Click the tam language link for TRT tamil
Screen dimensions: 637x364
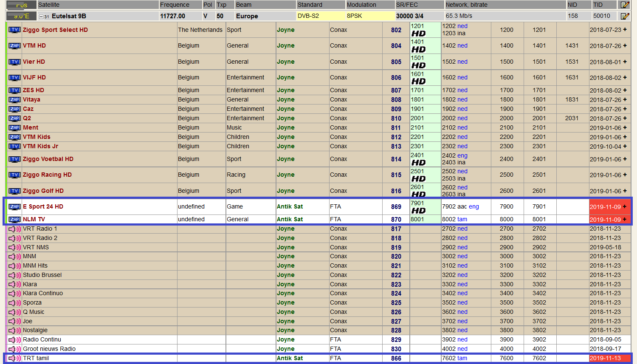coord(462,358)
